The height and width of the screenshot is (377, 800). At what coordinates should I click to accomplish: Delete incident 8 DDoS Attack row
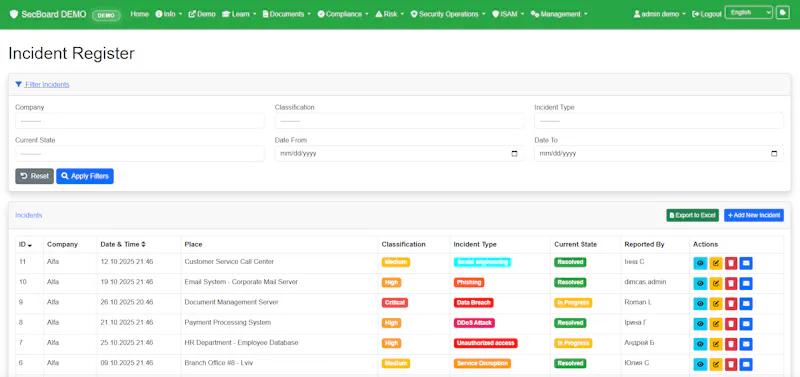pos(731,324)
